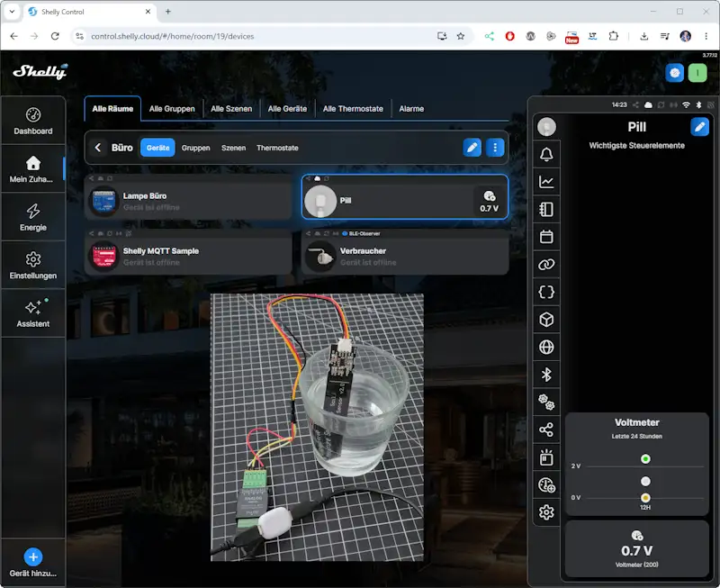This screenshot has width=720, height=588.
Task: Click the Shelly logo
Action: [x=40, y=72]
